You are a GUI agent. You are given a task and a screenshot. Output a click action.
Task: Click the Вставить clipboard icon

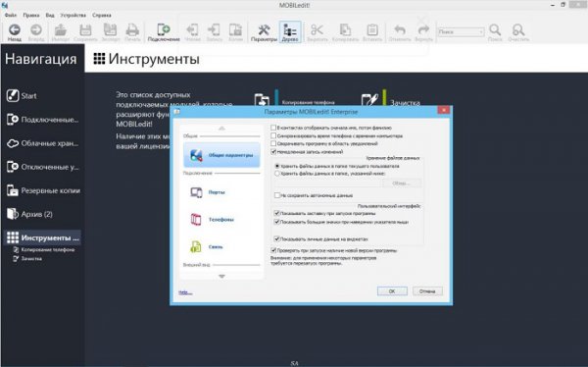[x=372, y=32]
